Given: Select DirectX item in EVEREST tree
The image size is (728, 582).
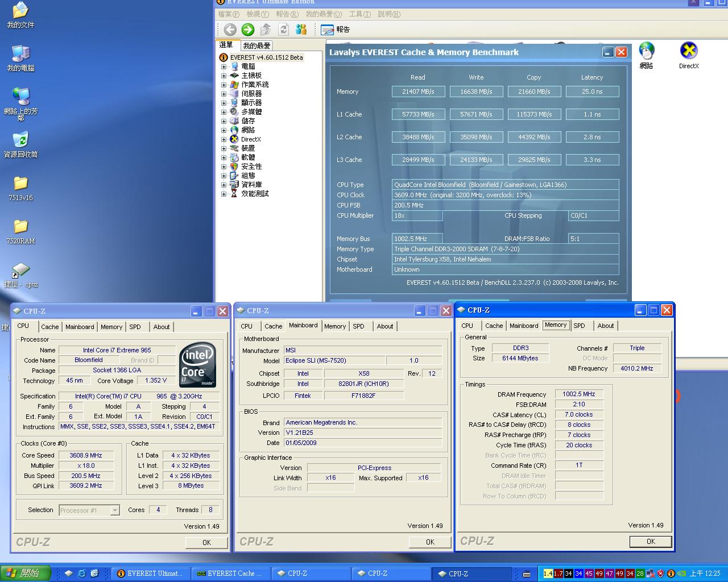Looking at the screenshot, I should 251,139.
